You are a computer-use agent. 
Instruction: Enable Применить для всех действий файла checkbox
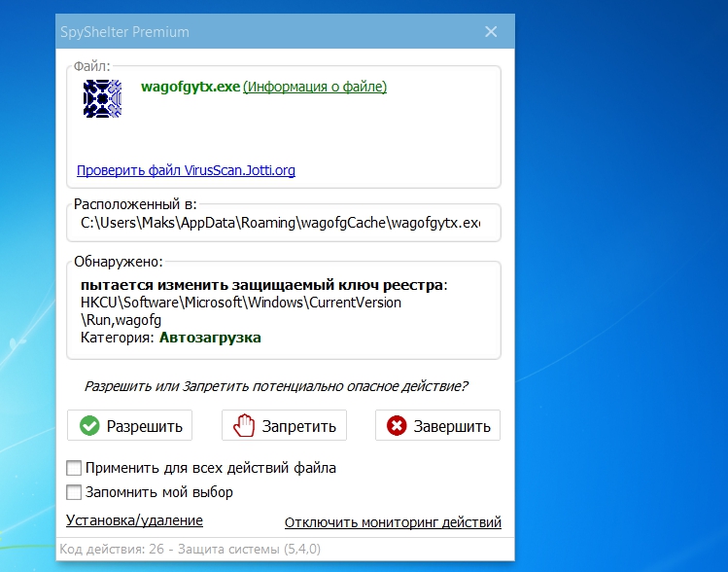(74, 468)
